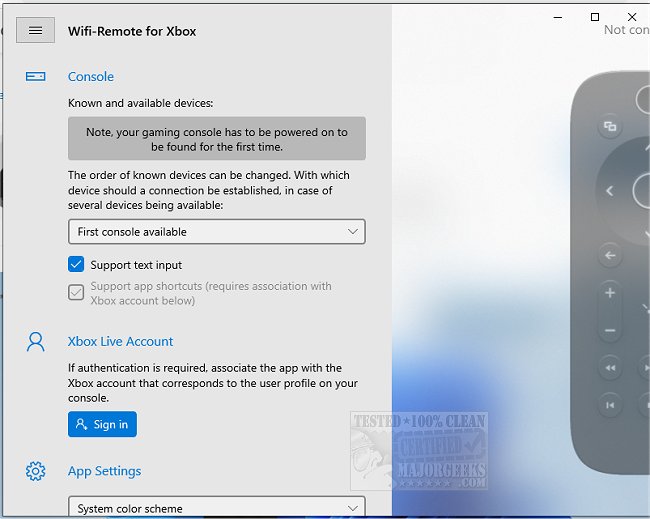The width and height of the screenshot is (650, 519).
Task: Click the Sign in button
Action: pyautogui.click(x=102, y=424)
